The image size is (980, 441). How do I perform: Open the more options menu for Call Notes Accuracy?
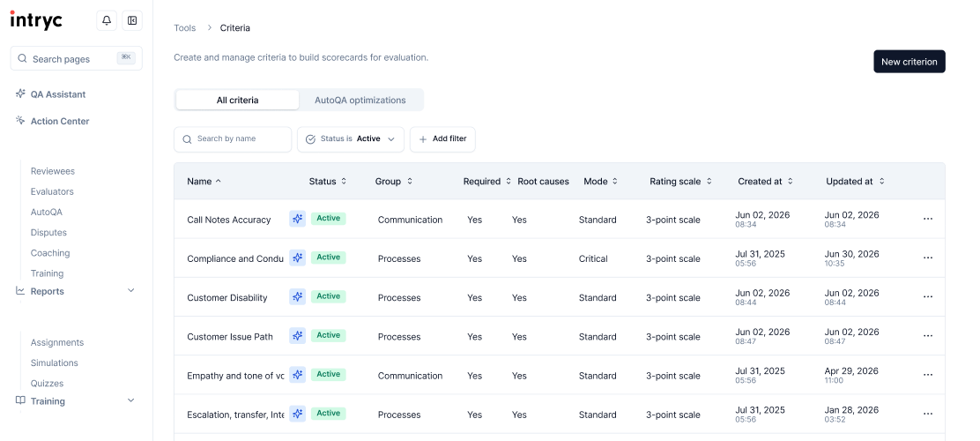pyautogui.click(x=927, y=219)
